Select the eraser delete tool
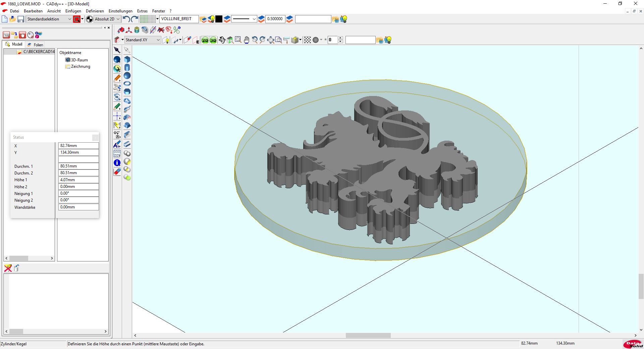 [117, 172]
